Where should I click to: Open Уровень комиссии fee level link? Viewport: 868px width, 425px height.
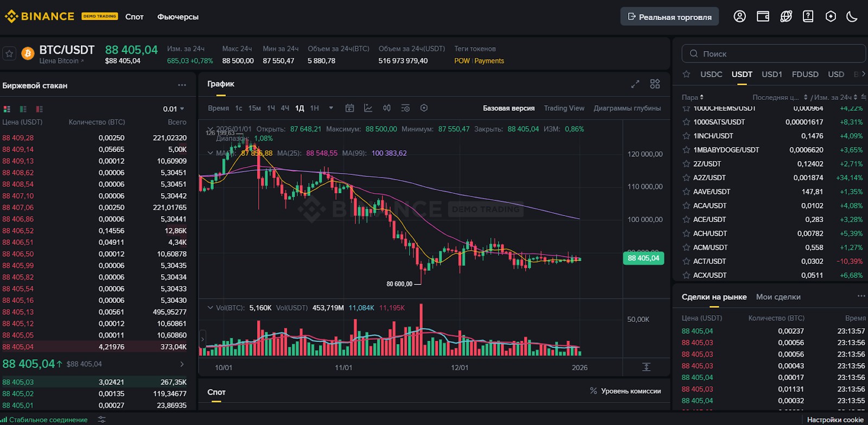[x=625, y=391]
